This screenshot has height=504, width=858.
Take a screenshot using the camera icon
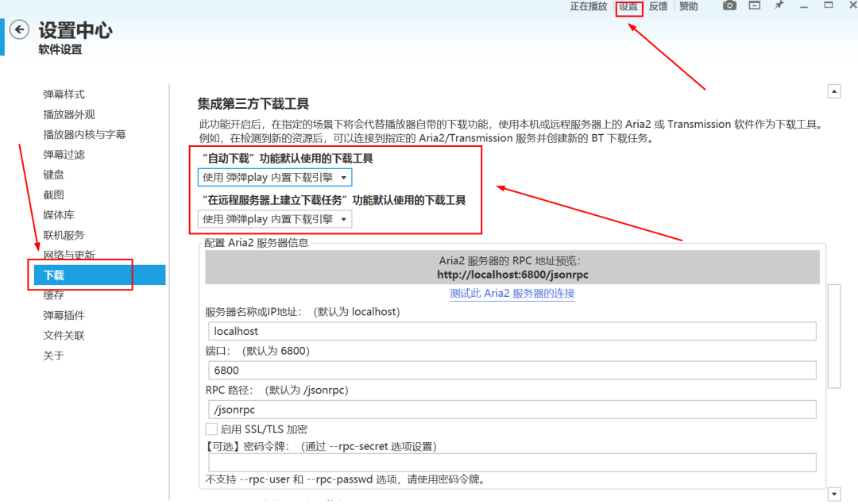(729, 7)
